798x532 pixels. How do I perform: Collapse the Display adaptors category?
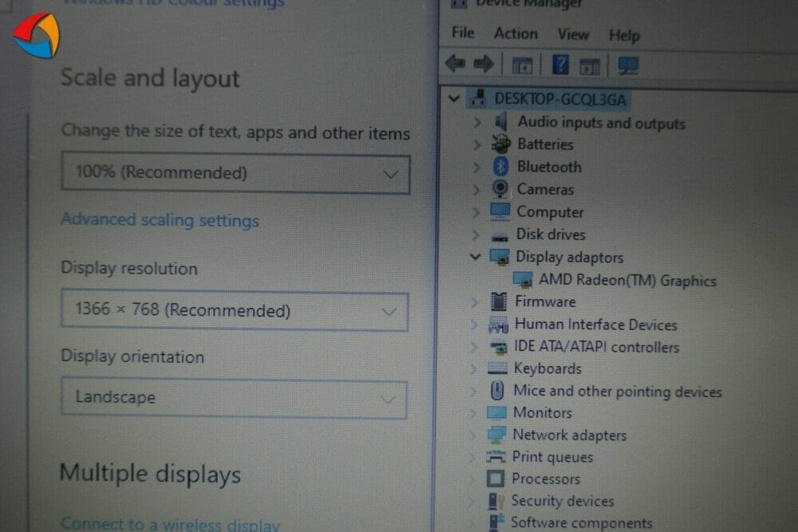[x=475, y=257]
